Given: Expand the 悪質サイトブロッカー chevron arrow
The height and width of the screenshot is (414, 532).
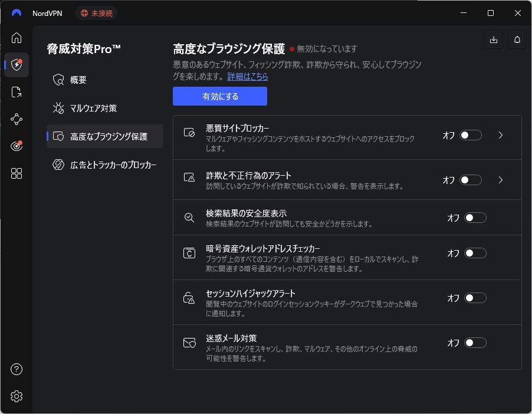Looking at the screenshot, I should coord(501,135).
